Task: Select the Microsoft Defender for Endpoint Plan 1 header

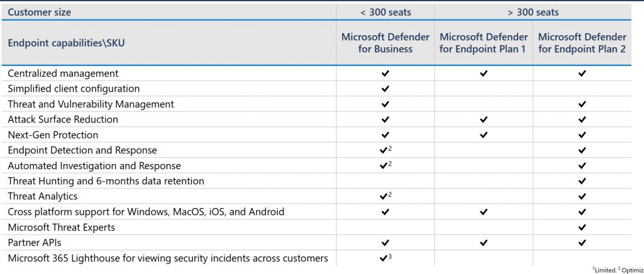Action: (x=484, y=43)
